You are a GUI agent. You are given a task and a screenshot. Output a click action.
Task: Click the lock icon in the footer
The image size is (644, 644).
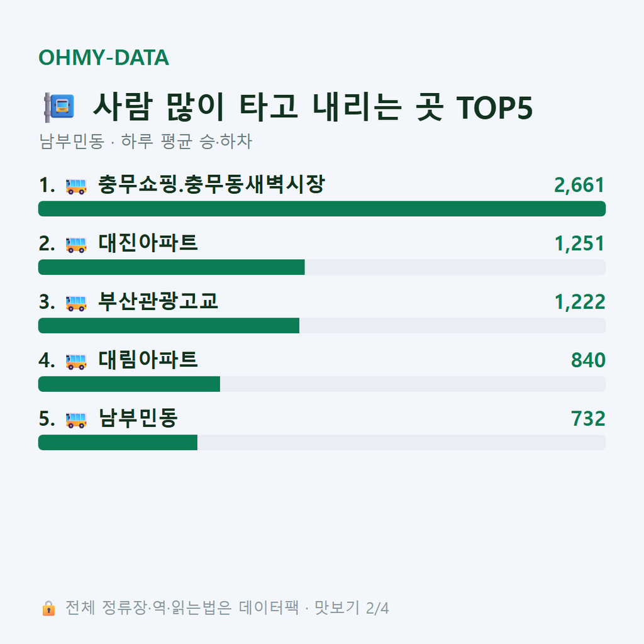click(48, 608)
